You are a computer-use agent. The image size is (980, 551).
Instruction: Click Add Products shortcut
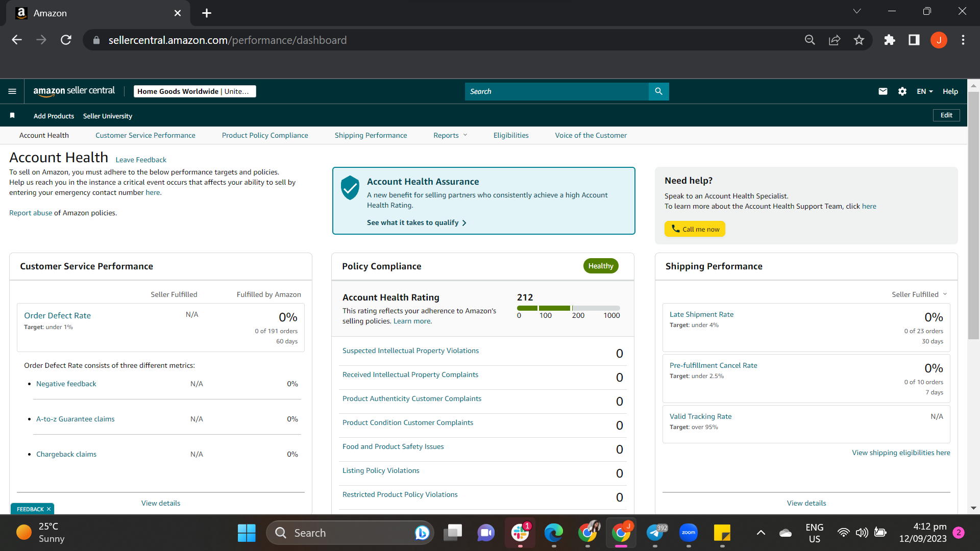click(x=54, y=116)
